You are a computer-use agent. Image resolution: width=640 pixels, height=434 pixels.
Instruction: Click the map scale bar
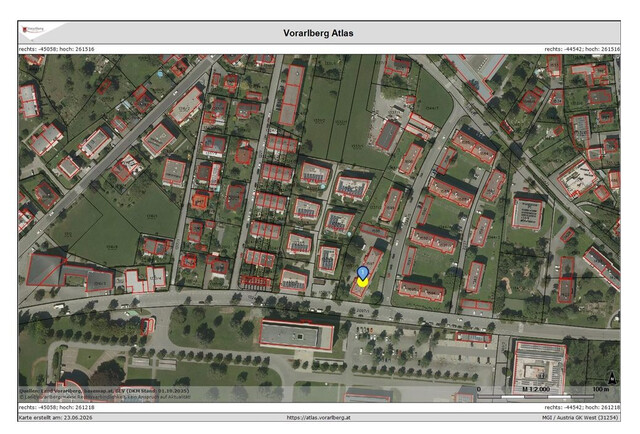(x=536, y=396)
